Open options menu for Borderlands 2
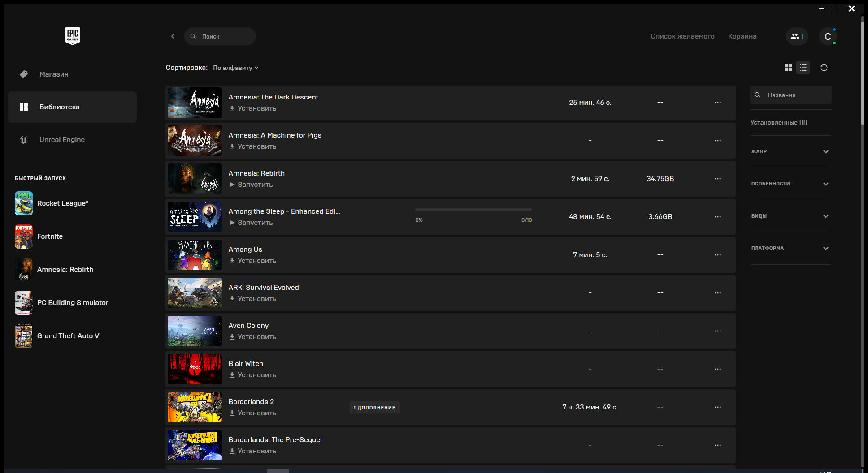The height and width of the screenshot is (473, 868). point(718,407)
